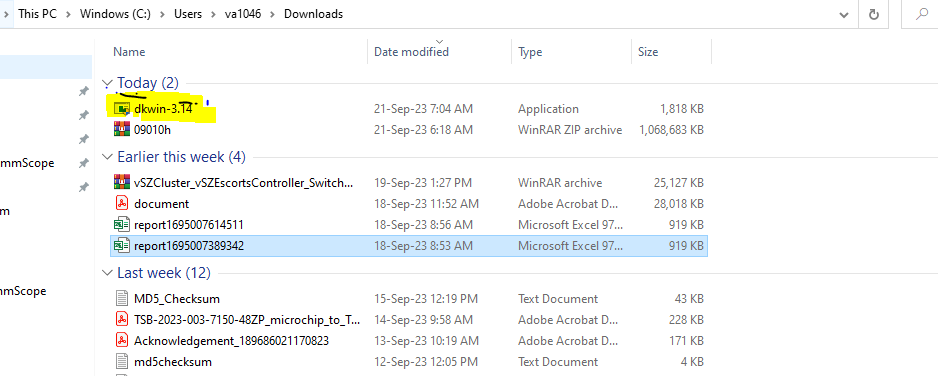Image resolution: width=938 pixels, height=376 pixels.
Task: Select the file named document
Action: point(162,204)
